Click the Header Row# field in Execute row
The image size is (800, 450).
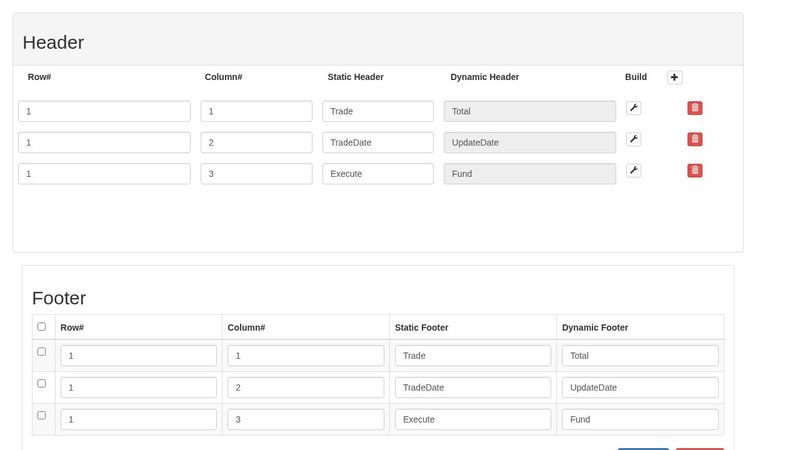click(x=104, y=173)
